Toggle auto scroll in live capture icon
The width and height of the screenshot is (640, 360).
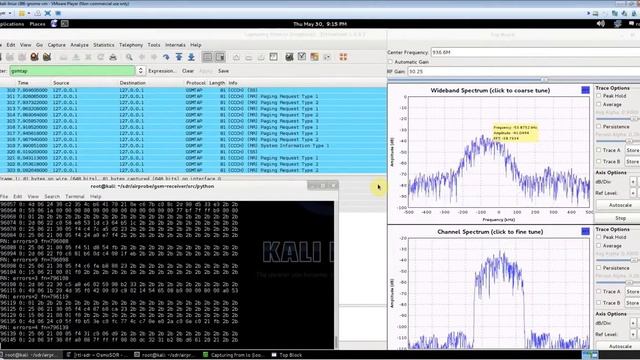(x=220, y=57)
